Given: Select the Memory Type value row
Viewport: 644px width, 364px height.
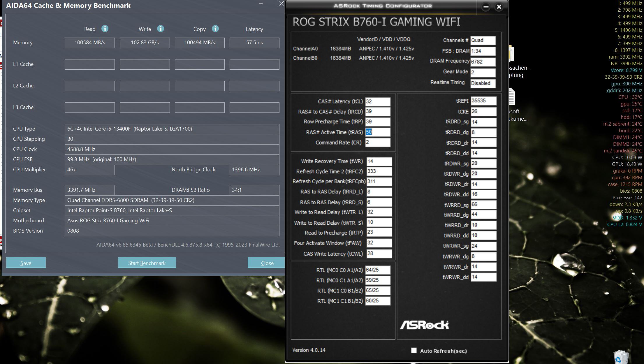Looking at the screenshot, I should (172, 200).
